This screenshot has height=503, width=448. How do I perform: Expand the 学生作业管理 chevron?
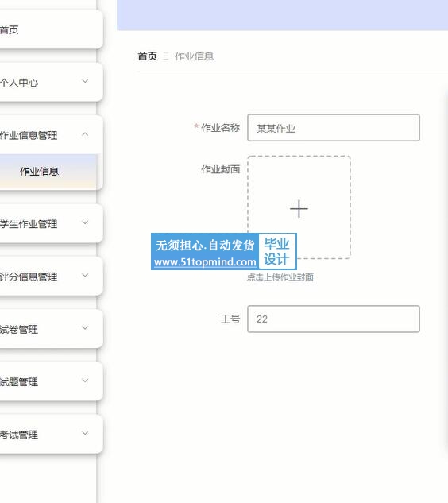[85, 222]
